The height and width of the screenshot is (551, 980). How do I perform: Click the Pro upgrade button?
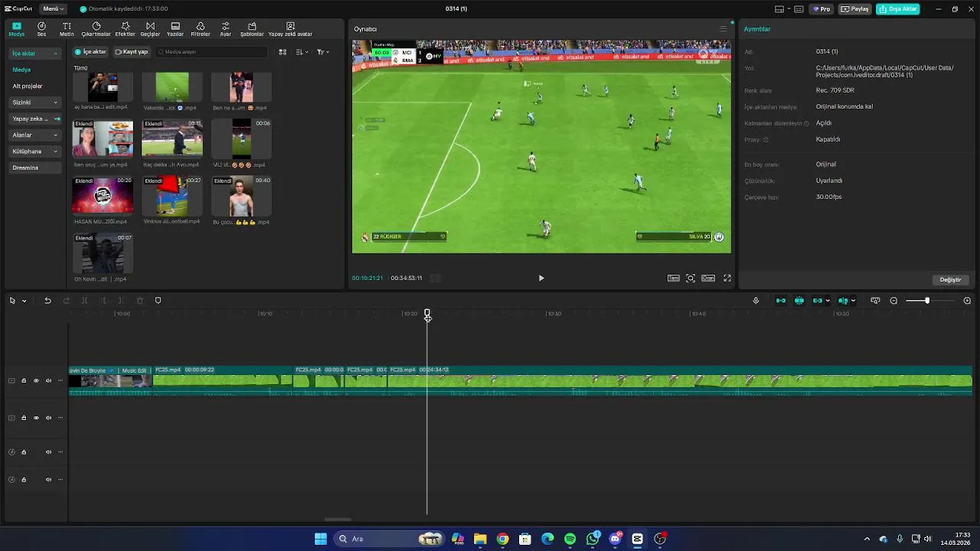point(822,9)
